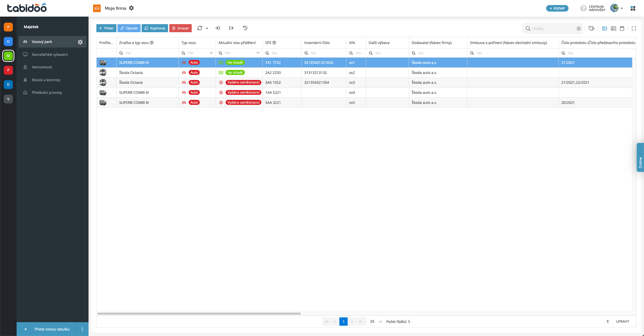
Task: Open the search settings gear icon
Action: (x=579, y=28)
